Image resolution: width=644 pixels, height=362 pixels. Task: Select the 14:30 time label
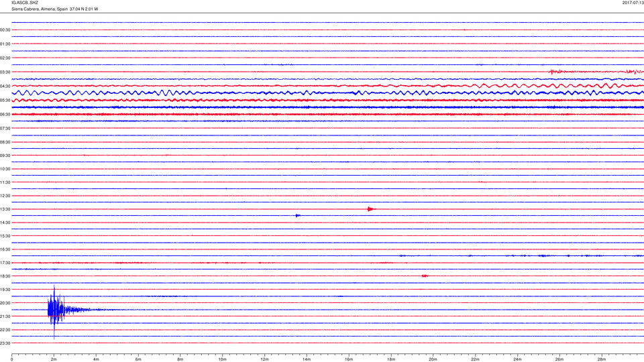(5, 223)
